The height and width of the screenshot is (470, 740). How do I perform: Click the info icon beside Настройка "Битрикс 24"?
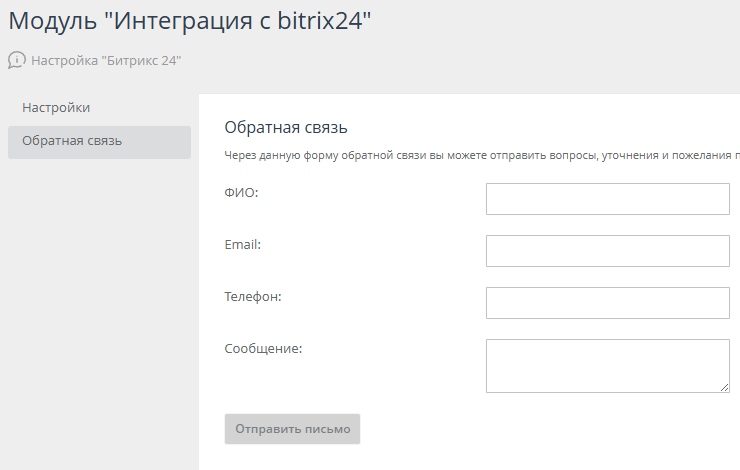click(x=17, y=60)
